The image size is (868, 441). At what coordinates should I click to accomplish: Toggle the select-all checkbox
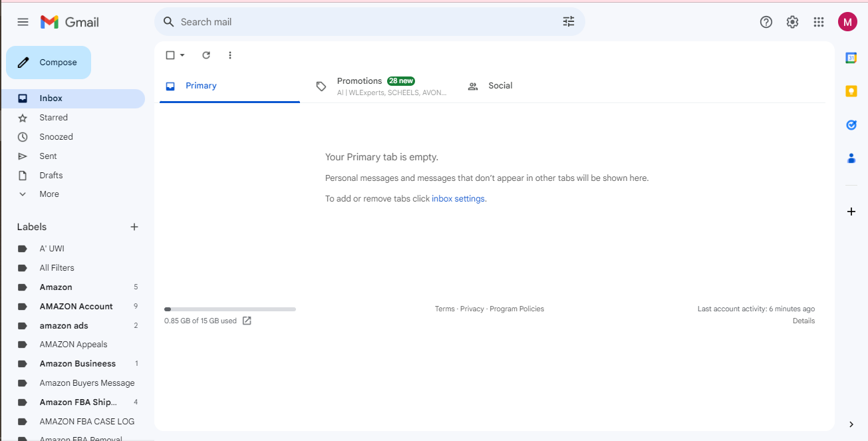pos(170,55)
